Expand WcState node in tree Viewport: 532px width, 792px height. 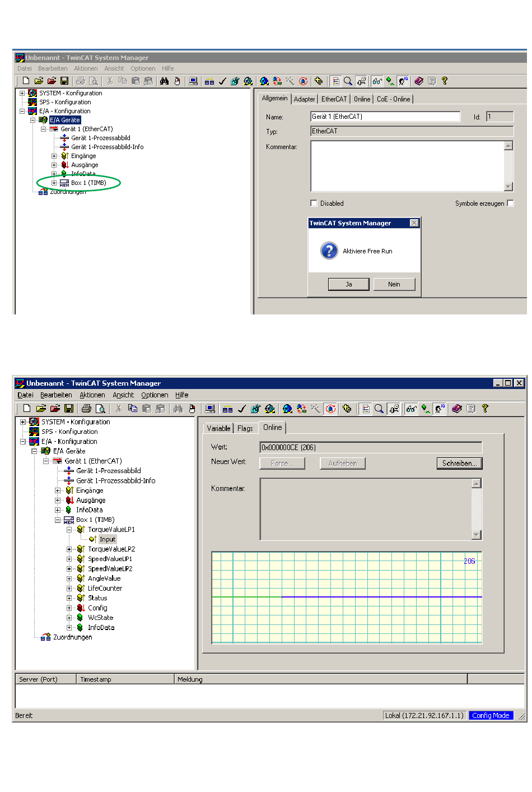tap(69, 618)
